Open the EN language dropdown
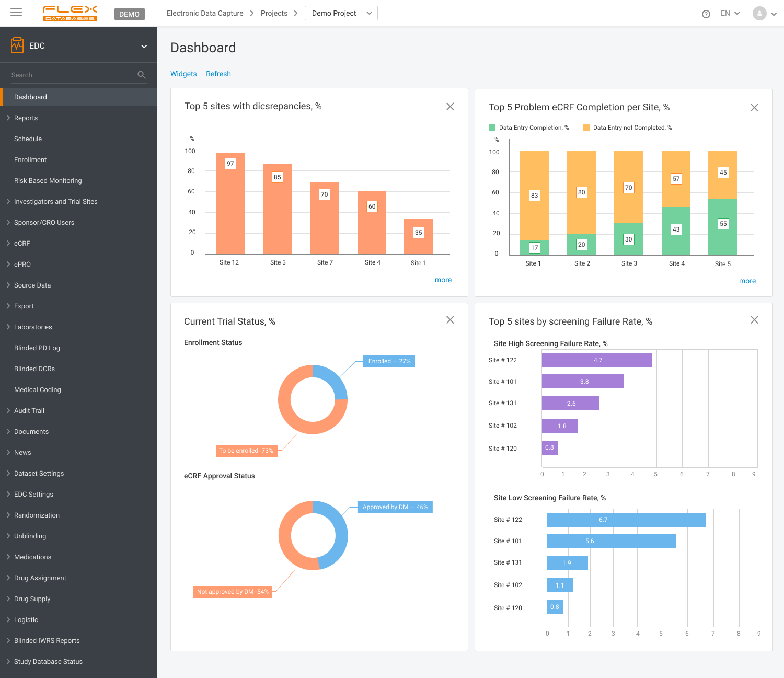Viewport: 784px width, 678px height. 730,13
